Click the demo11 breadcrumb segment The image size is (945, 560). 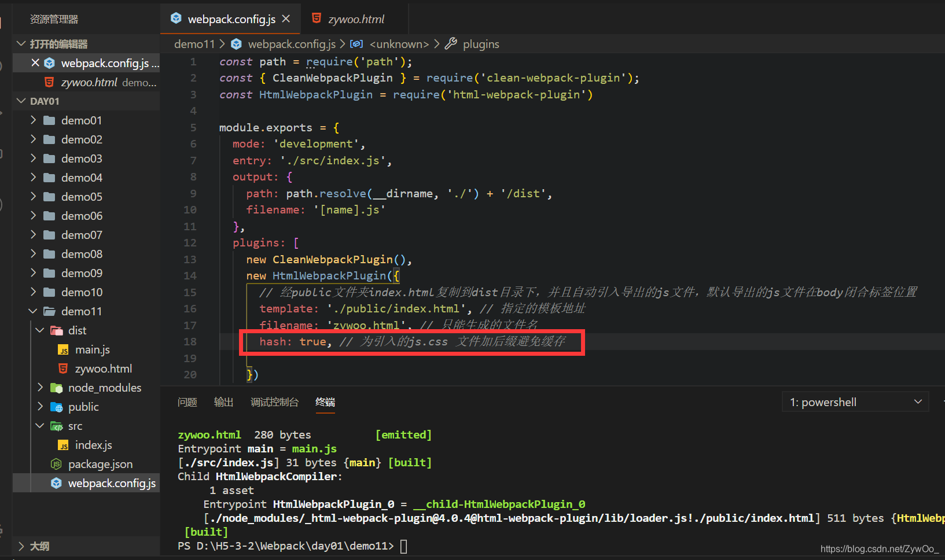pyautogui.click(x=194, y=44)
